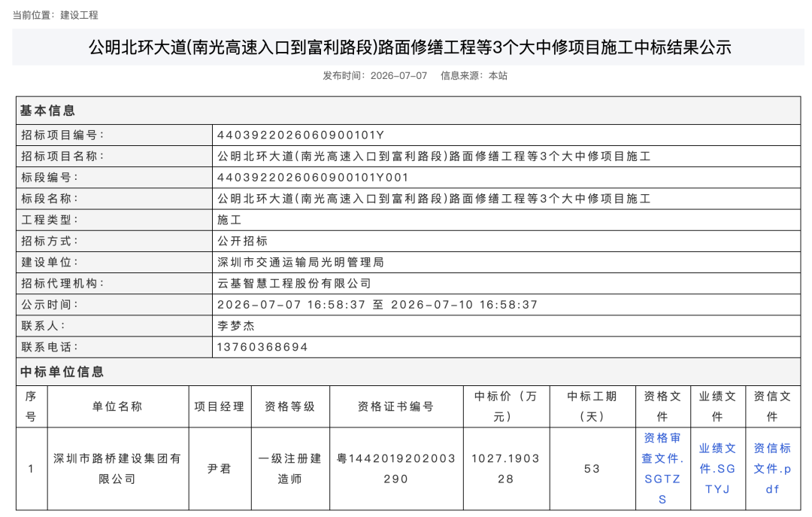Image resolution: width=812 pixels, height=517 pixels.
Task: Click 云基智慧工程股份有限公司 value
Action: 294,284
